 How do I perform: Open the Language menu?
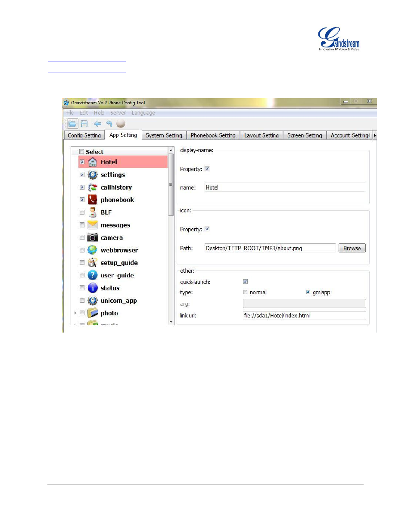[143, 113]
